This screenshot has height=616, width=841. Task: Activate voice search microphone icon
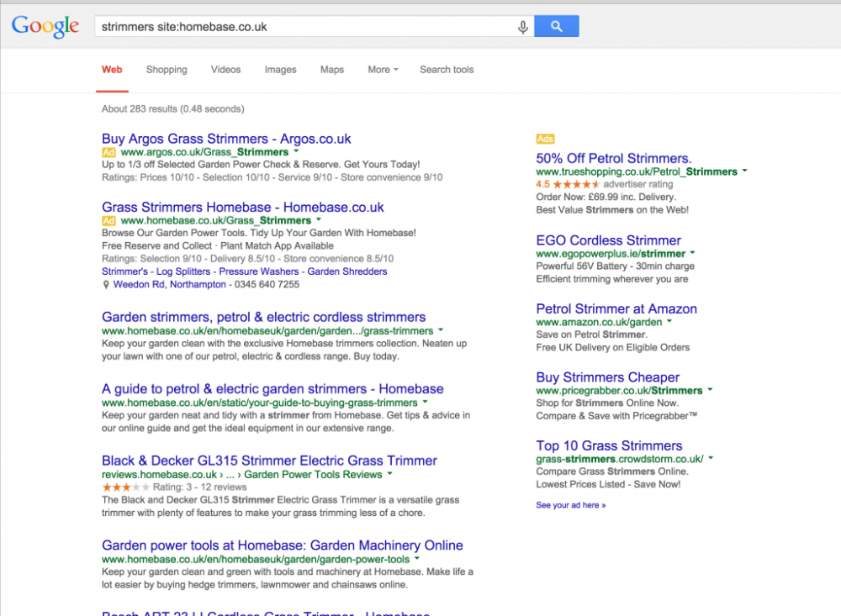coord(523,27)
